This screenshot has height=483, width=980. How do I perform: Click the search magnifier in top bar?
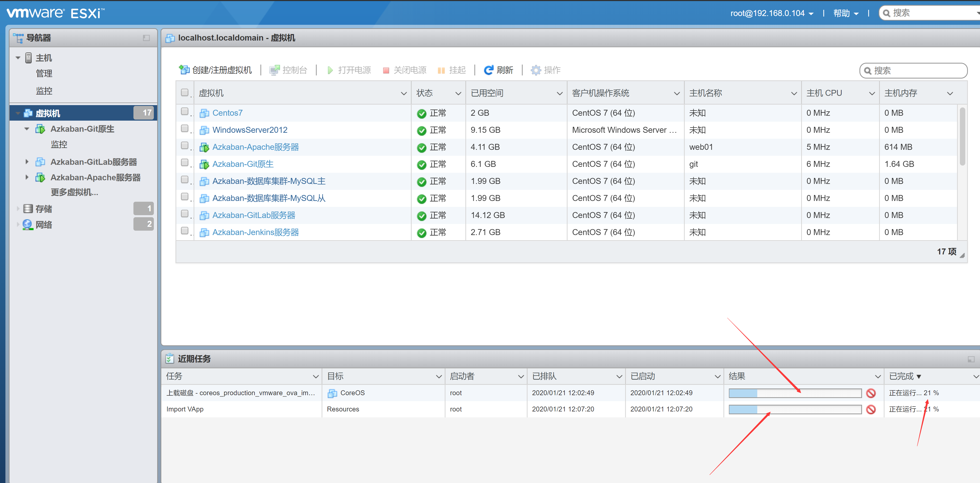pos(886,13)
